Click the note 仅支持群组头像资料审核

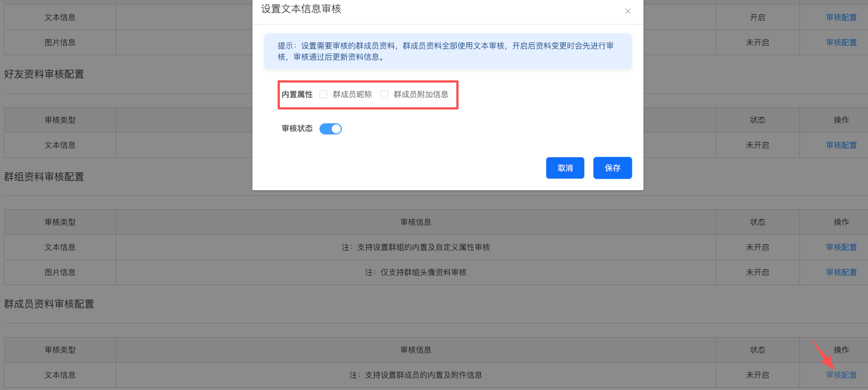pos(416,272)
